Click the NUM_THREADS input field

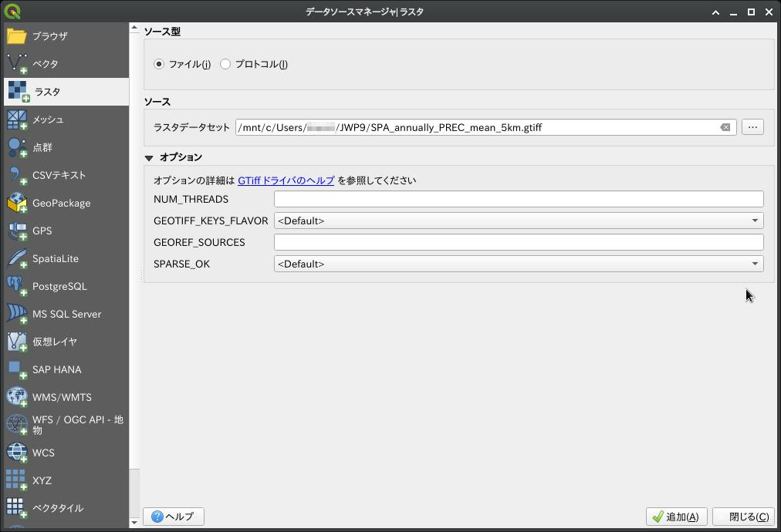(519, 199)
